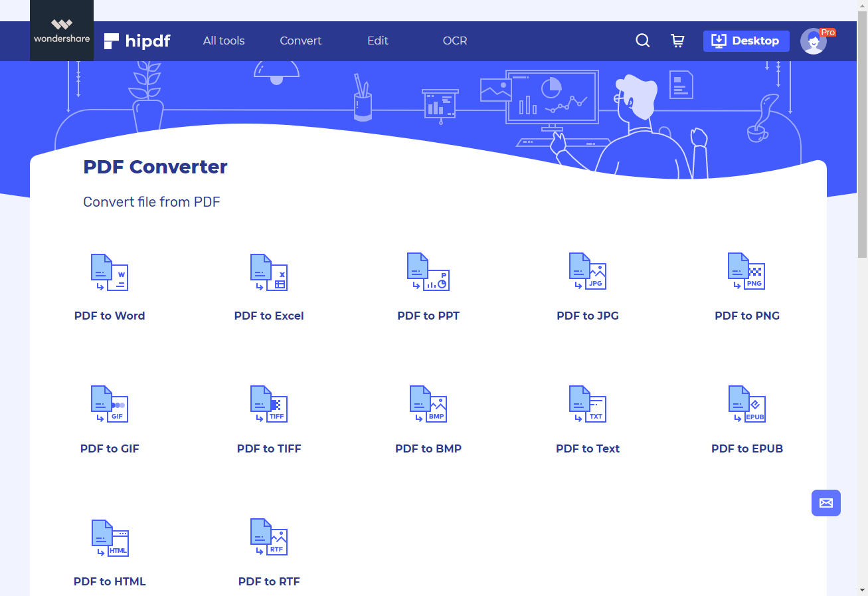Open the PDF to TIFF converter icon
Image resolution: width=868 pixels, height=596 pixels.
click(269, 405)
